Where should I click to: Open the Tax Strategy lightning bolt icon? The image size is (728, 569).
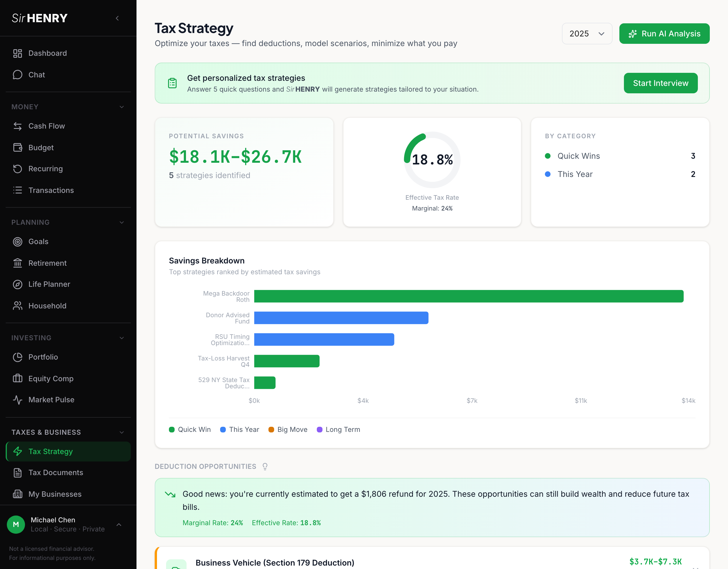[17, 451]
